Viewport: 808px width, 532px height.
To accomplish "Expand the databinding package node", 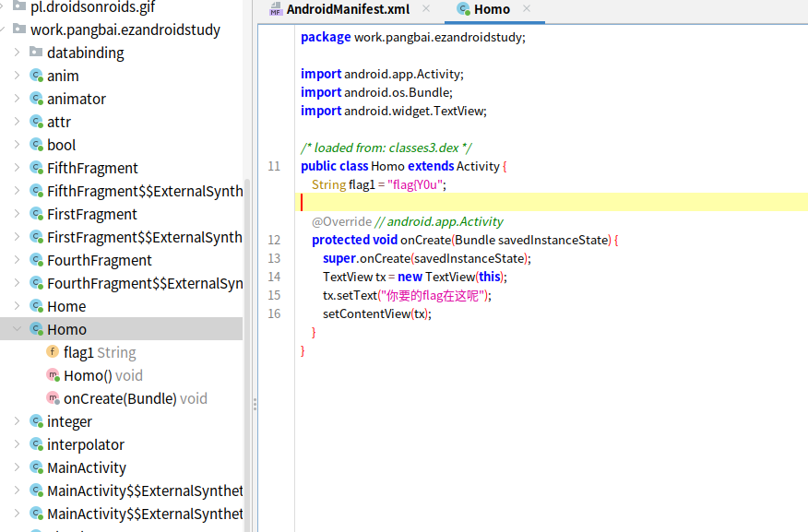I will pos(18,53).
